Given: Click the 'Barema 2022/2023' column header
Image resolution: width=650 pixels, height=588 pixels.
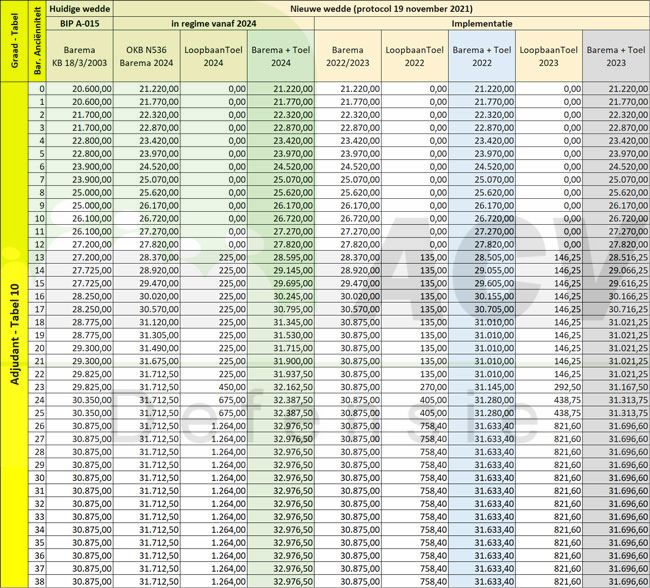Looking at the screenshot, I should click(348, 56).
